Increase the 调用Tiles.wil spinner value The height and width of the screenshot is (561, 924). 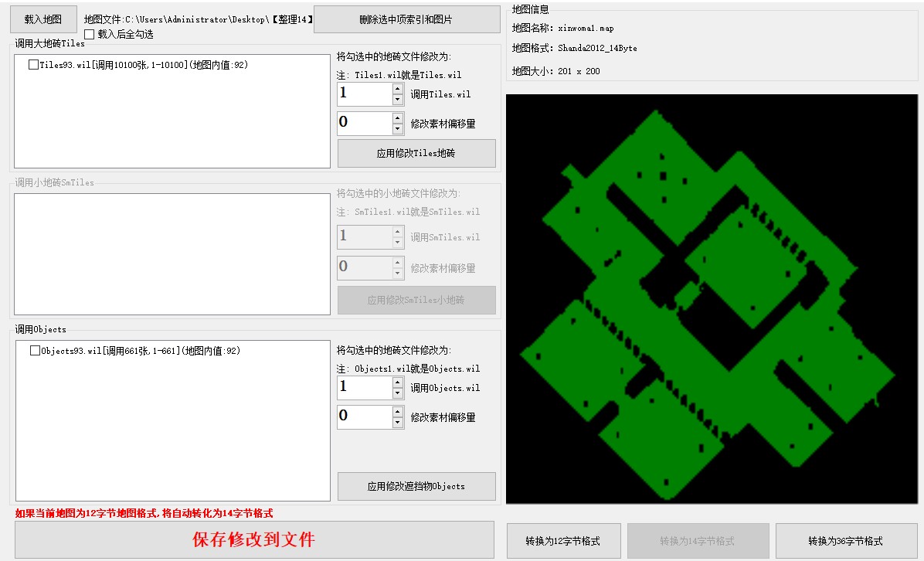click(398, 89)
